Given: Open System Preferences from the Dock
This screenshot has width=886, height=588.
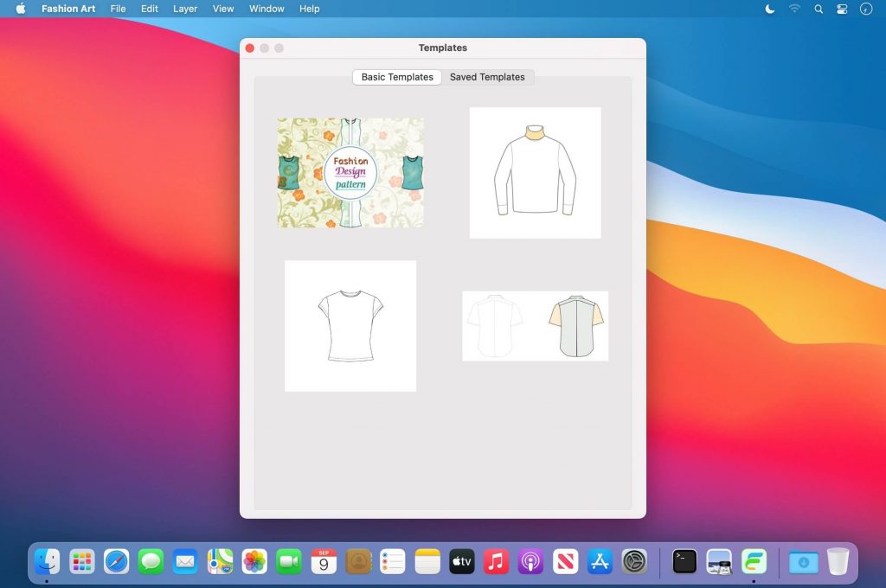Looking at the screenshot, I should (x=635, y=561).
